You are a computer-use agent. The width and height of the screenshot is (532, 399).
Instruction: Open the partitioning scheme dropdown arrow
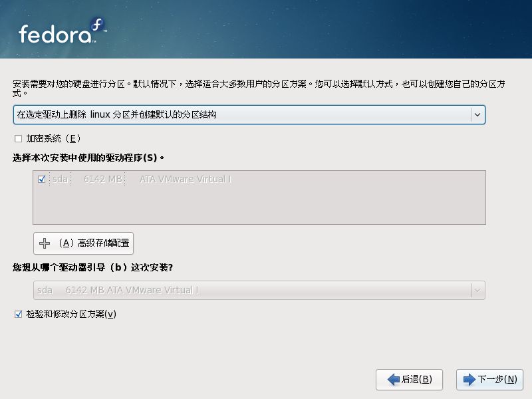pos(477,114)
